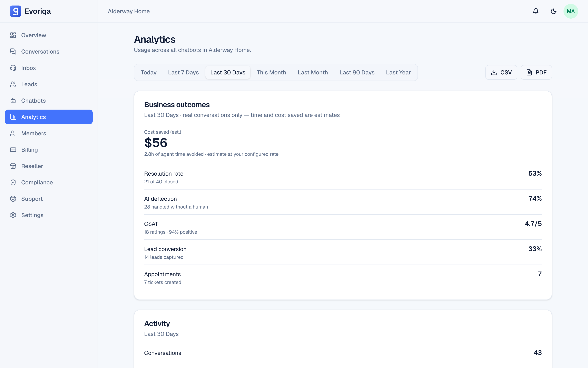Export analytics as CSV

501,72
